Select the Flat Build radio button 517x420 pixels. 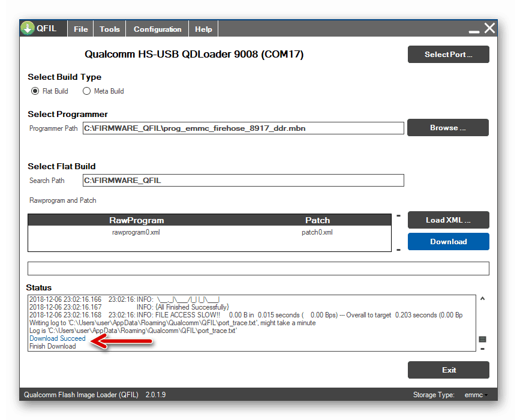(35, 91)
